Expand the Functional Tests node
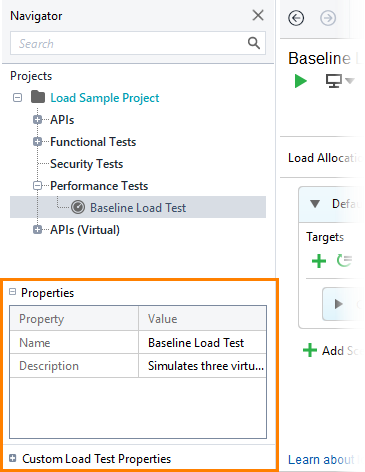The width and height of the screenshot is (365, 472). 37,142
